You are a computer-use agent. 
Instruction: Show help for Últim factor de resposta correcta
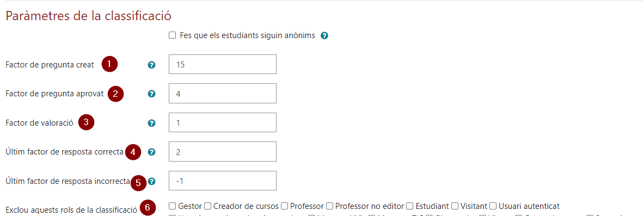151,152
